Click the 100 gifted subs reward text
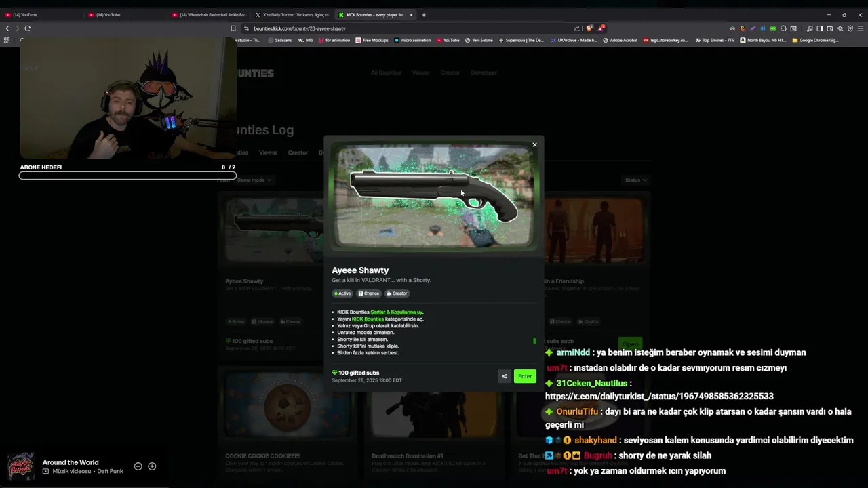The height and width of the screenshot is (488, 868). pyautogui.click(x=358, y=373)
